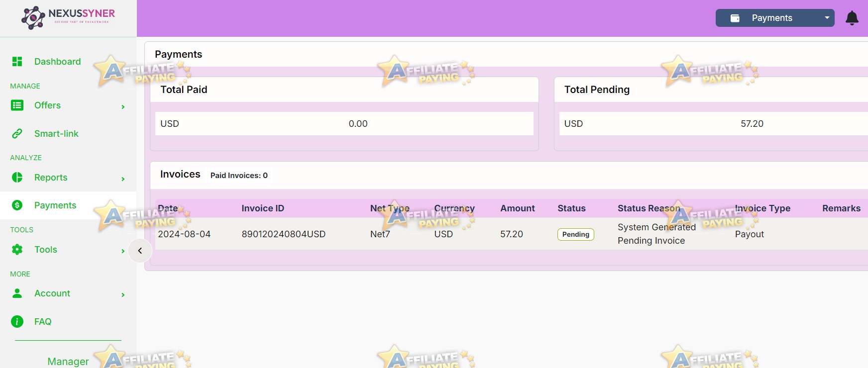The width and height of the screenshot is (868, 368).
Task: Click the Payments page heading
Action: [x=178, y=54]
